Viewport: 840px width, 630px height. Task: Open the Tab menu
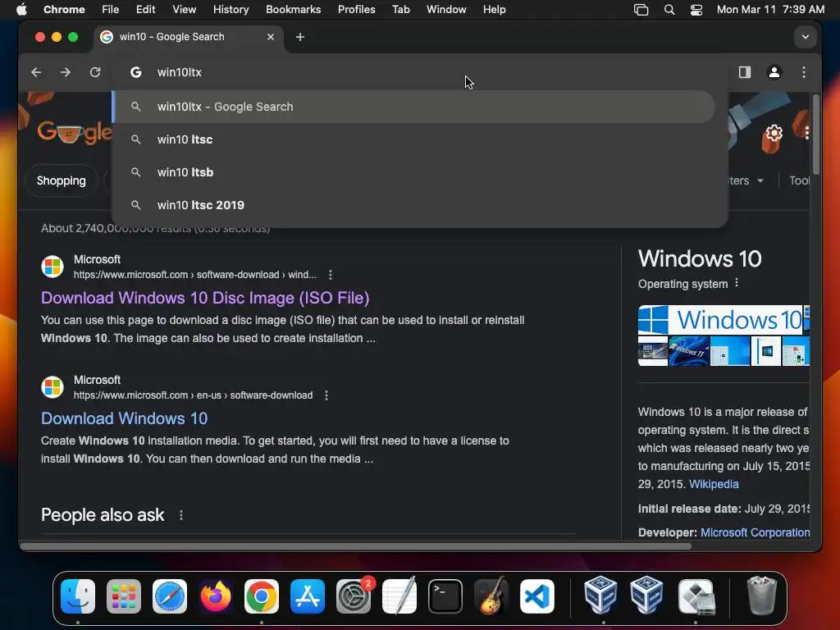(400, 10)
